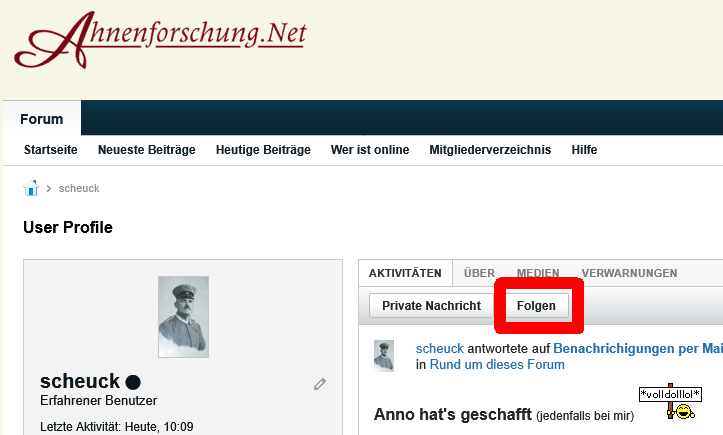The height and width of the screenshot is (435, 723).
Task: Open Mitgliederverzeichnis
Action: (490, 149)
